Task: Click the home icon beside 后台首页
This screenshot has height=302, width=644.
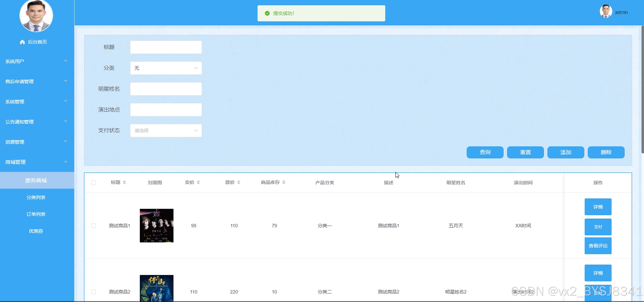Action: [x=22, y=42]
